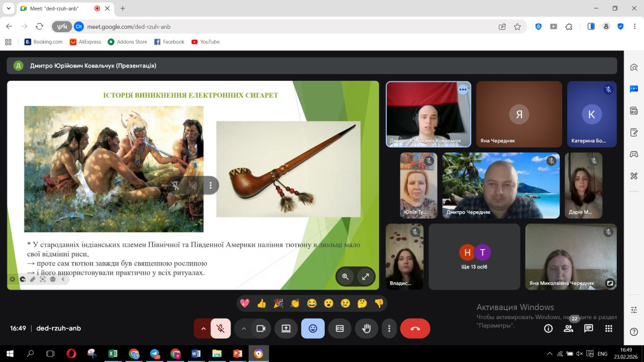Open the YouTube bookmark

[206, 42]
